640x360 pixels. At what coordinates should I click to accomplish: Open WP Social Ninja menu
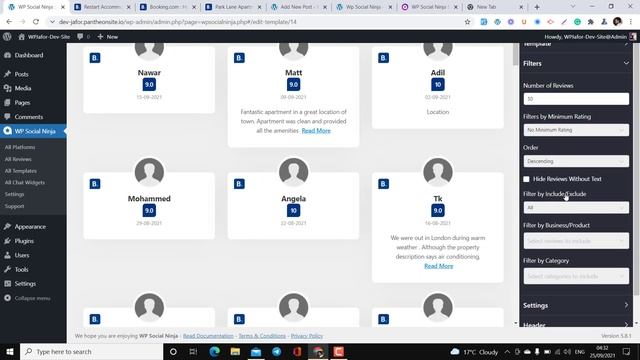click(x=33, y=131)
